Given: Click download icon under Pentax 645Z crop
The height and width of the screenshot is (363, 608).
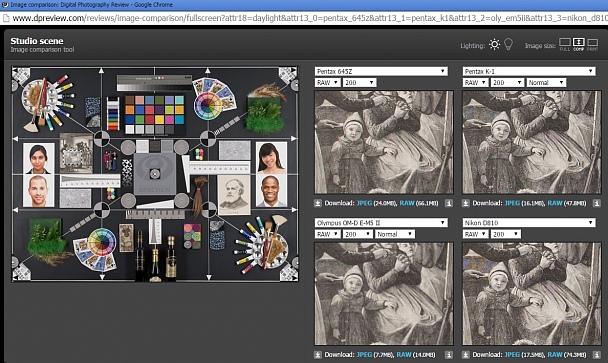Looking at the screenshot, I should (x=318, y=203).
